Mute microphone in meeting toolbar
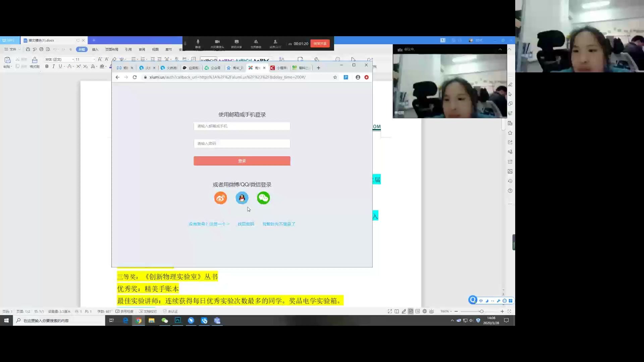Screen dimensions: 644x362 198,44
